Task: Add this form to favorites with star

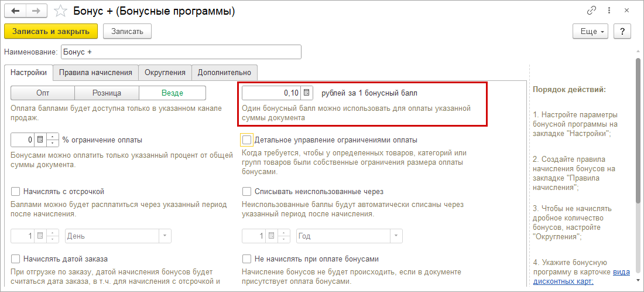Action: [59, 11]
